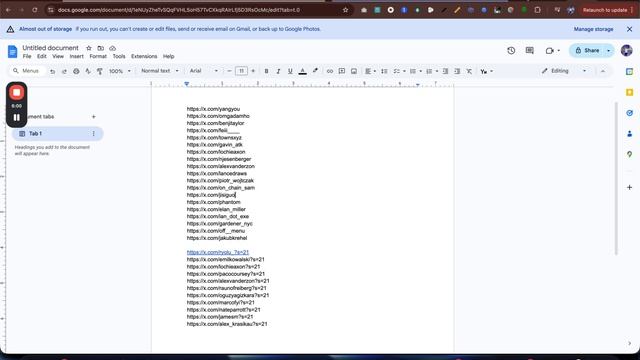640x360 pixels.
Task: Click the Share button
Action: pos(587,51)
